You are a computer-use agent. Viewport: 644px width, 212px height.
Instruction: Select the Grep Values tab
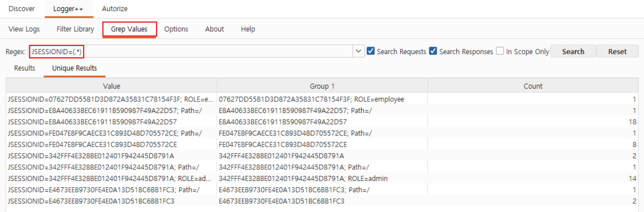pos(129,29)
